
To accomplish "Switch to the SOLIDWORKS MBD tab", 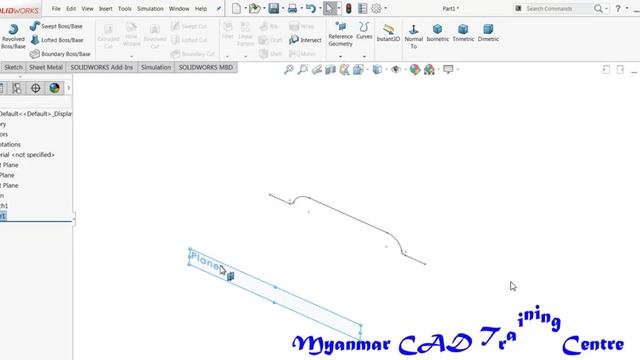I will pyautogui.click(x=206, y=67).
